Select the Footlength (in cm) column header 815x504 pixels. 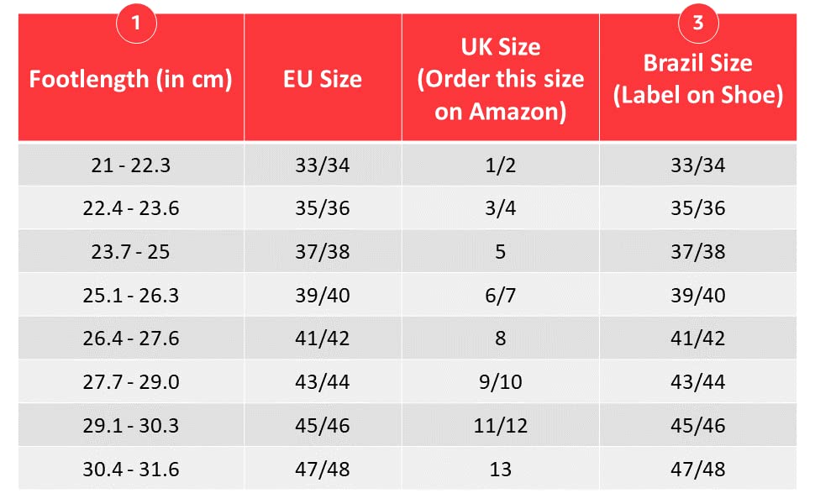click(131, 80)
